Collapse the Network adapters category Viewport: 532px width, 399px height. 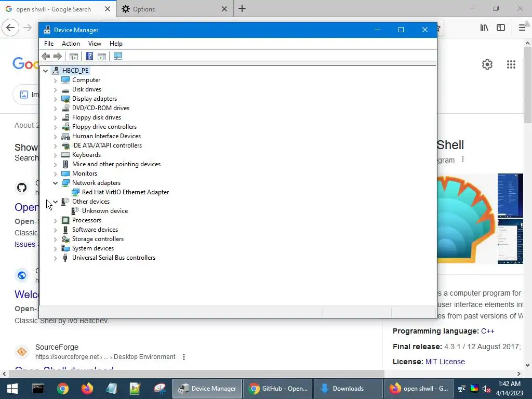(x=55, y=183)
